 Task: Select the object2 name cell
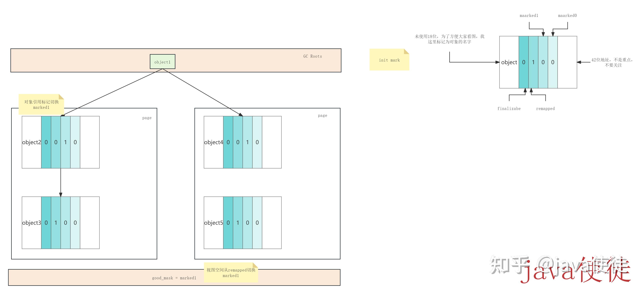point(32,142)
